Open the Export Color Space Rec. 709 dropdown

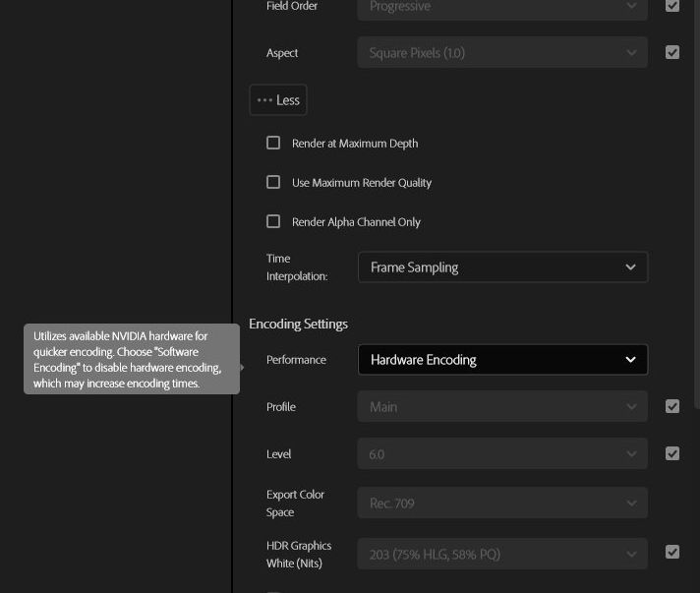(x=502, y=504)
